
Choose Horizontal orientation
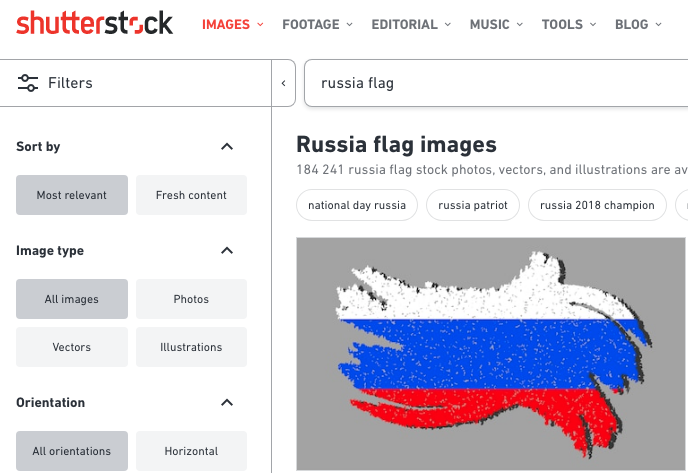(191, 451)
